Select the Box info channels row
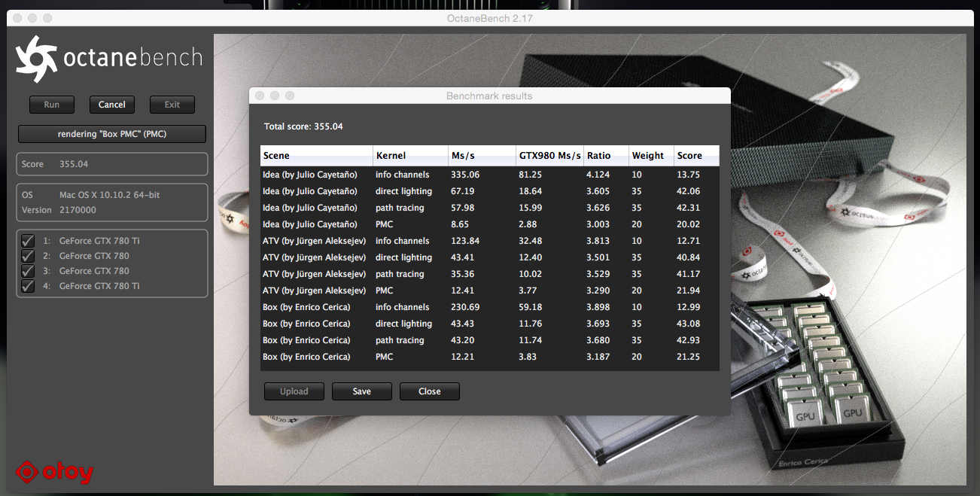The height and width of the screenshot is (496, 980). coord(490,307)
